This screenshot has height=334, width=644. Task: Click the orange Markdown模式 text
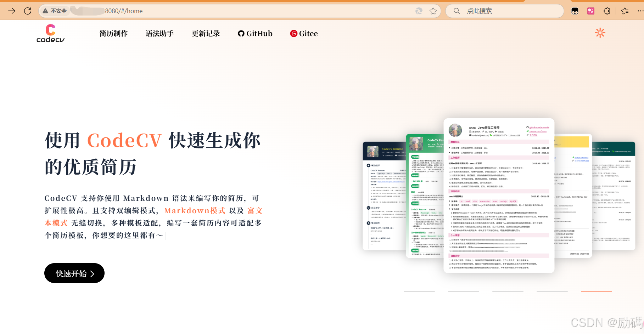click(x=195, y=211)
